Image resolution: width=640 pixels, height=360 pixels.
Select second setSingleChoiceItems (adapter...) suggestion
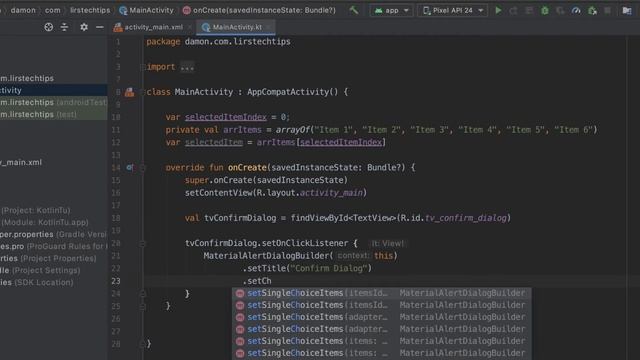[382, 329]
